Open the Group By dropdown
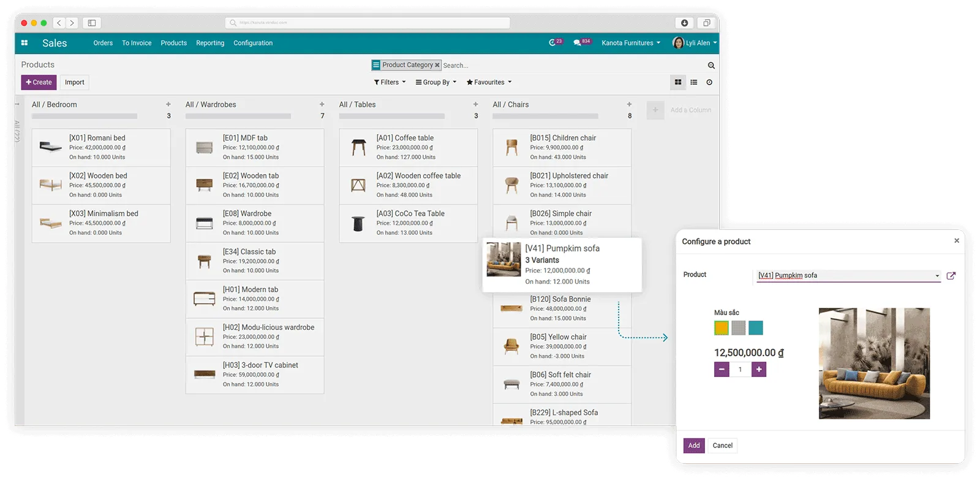This screenshot has height=480, width=980. coord(436,82)
